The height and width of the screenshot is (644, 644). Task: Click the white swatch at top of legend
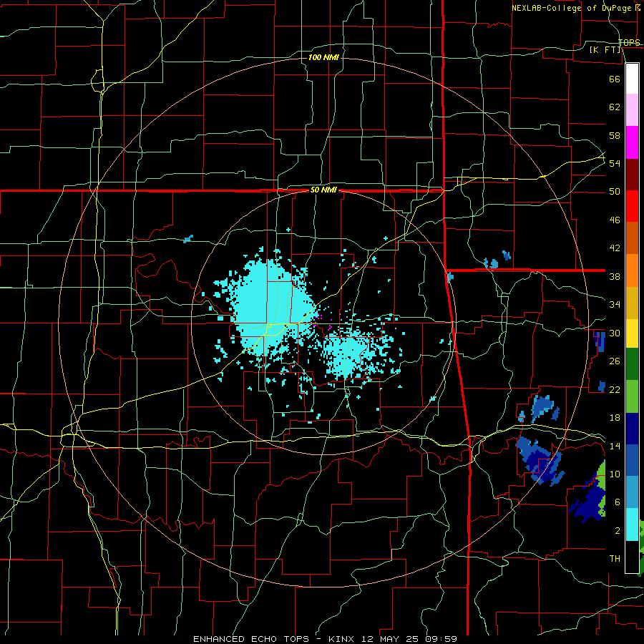pyautogui.click(x=632, y=79)
